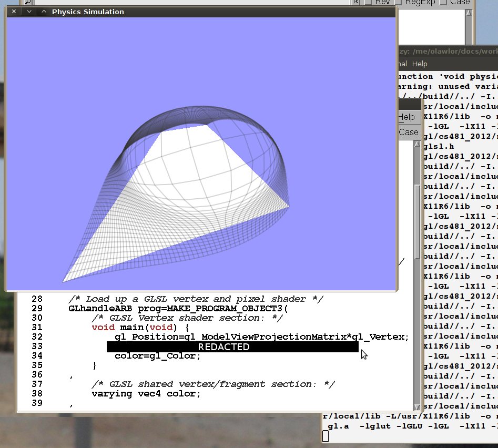Toggle the RegExp search checkbox

(398, 2)
